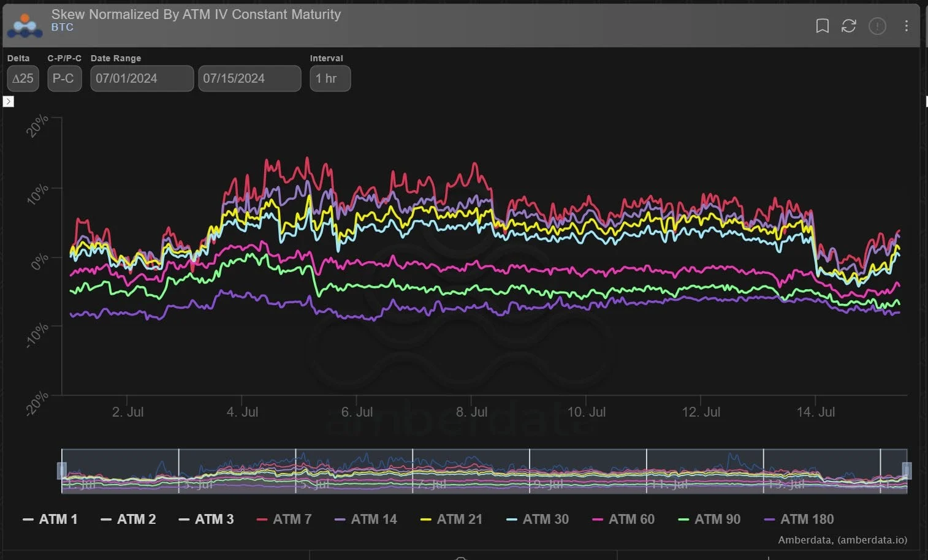
Task: Hide the ATM 7 series in legend
Action: (x=284, y=519)
